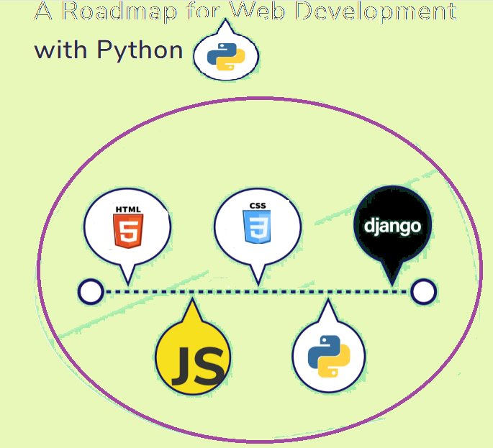Click the "django" white text in black bubble
The height and width of the screenshot is (448, 493).
pyautogui.click(x=392, y=227)
